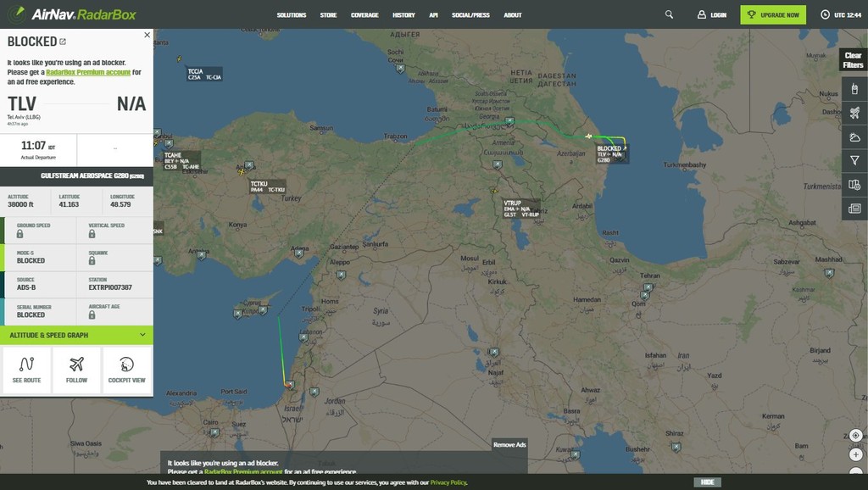
Task: Open the API menu
Action: (x=433, y=15)
